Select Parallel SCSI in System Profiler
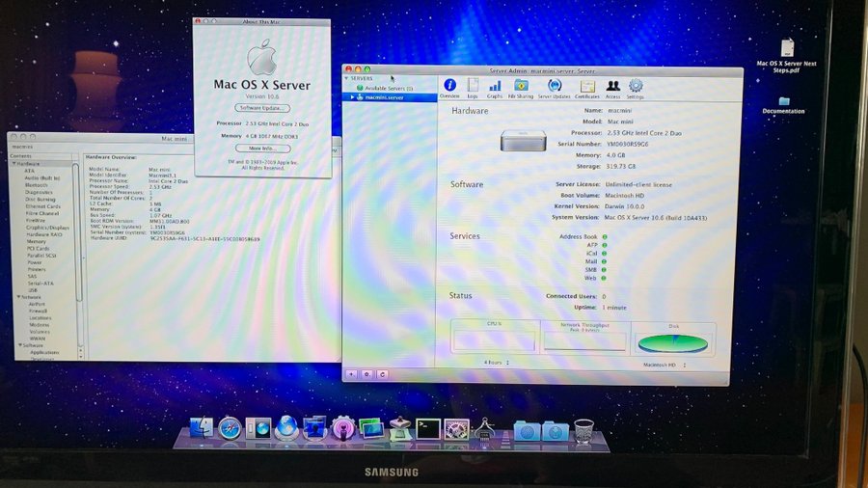Screen dimensions: 868x488 coord(41,256)
